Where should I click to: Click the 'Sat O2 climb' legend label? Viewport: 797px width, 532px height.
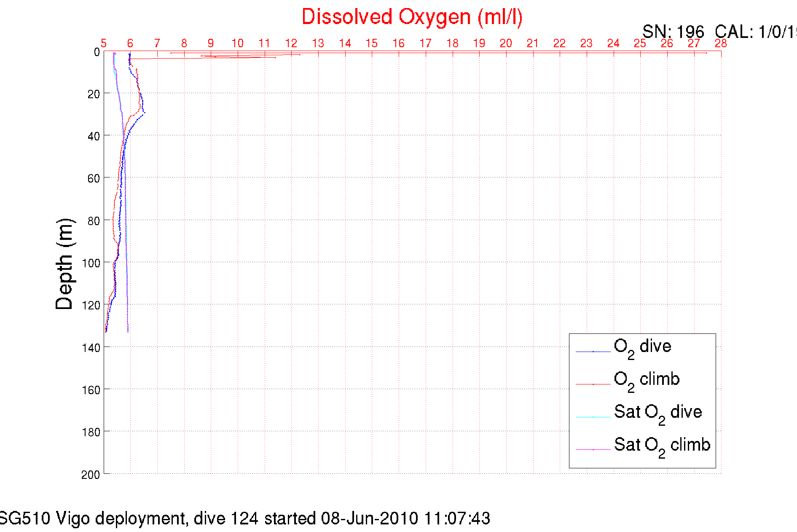pos(662,445)
